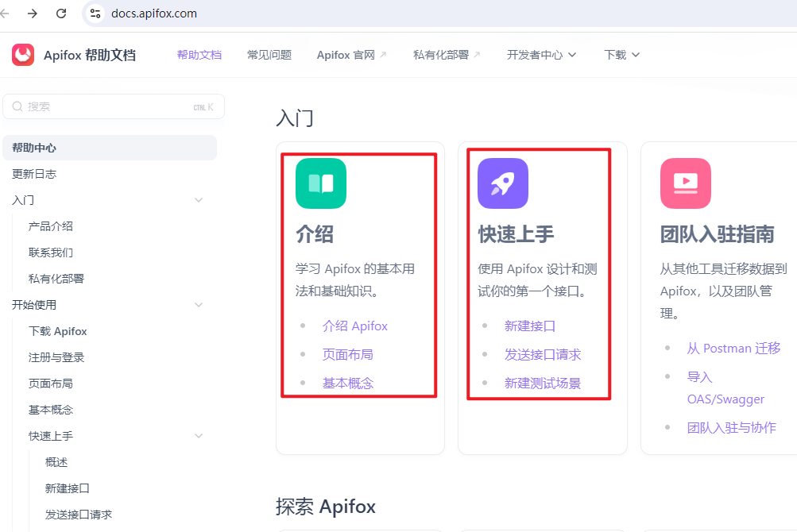Image resolution: width=797 pixels, height=532 pixels.
Task: Open 下载 Apifox in the sidebar
Action: [58, 331]
